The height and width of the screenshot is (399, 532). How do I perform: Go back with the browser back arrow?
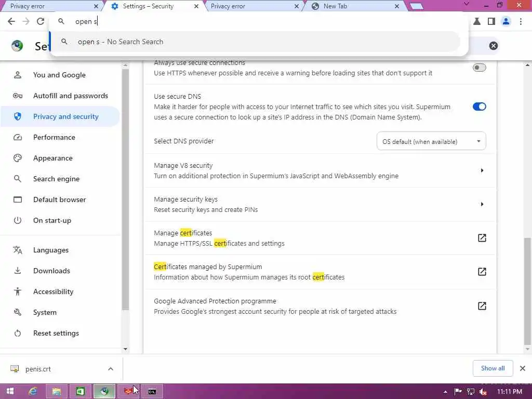tap(11, 21)
